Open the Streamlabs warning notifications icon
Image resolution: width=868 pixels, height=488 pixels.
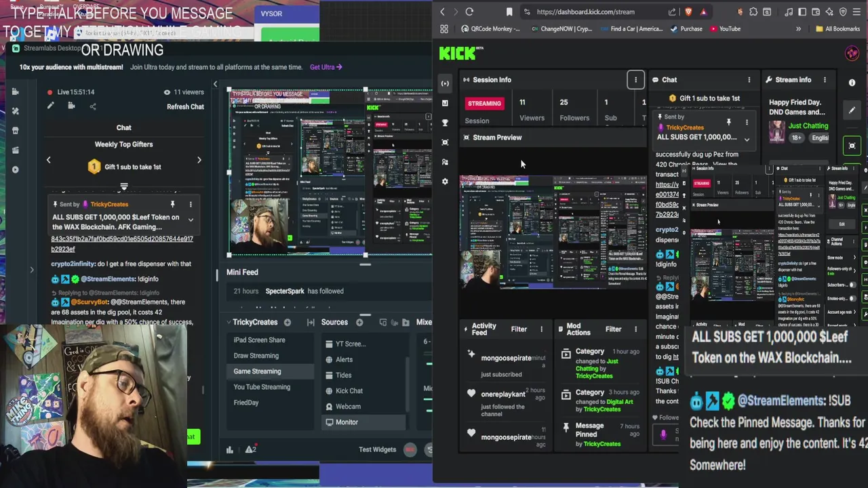250,449
